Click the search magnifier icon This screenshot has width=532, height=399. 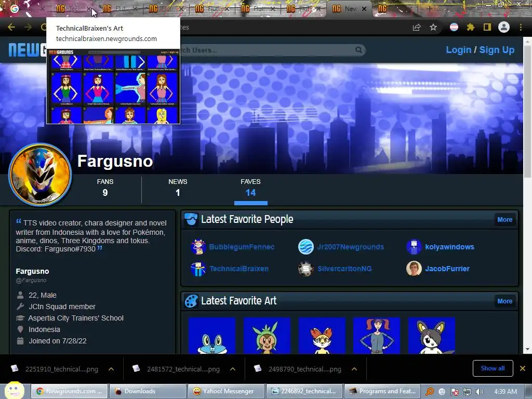pos(358,50)
